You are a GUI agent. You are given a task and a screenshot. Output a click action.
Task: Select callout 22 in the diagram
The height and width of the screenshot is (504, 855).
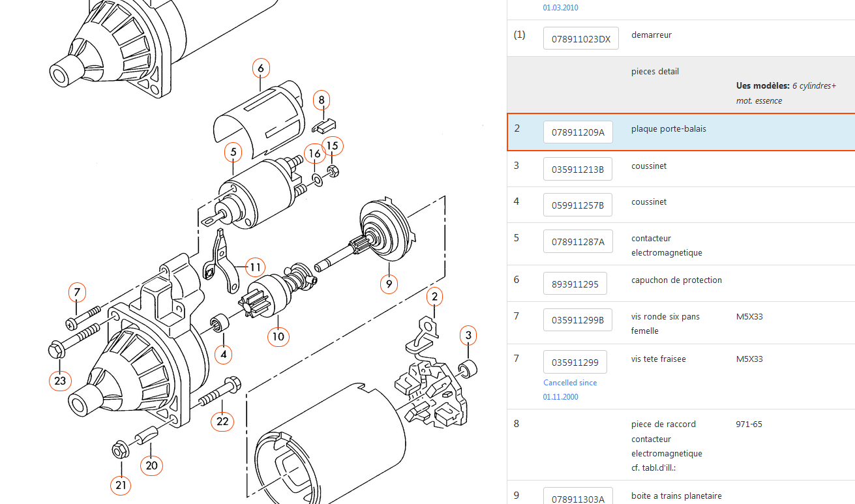pos(222,421)
